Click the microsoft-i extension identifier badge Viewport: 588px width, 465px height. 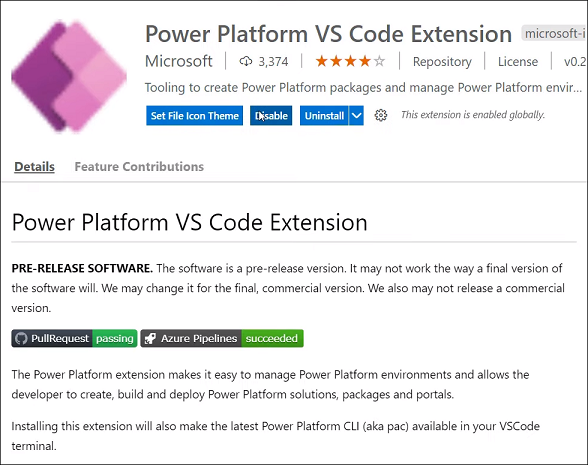(x=554, y=34)
